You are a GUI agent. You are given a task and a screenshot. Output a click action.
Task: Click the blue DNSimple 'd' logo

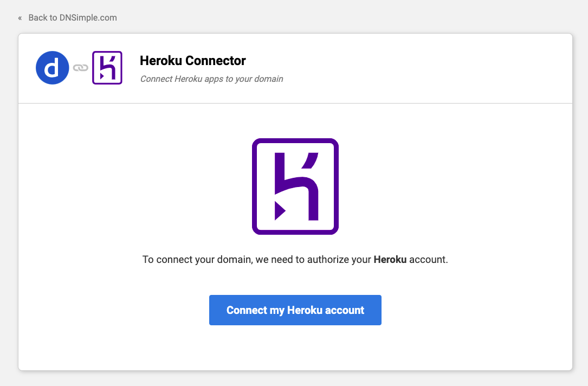(x=52, y=68)
